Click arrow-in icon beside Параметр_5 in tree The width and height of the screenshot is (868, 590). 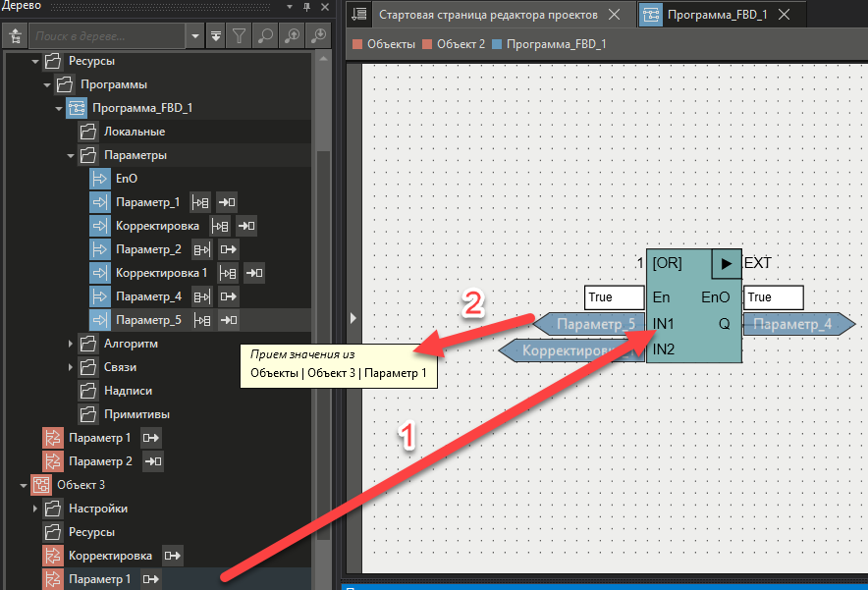point(228,320)
